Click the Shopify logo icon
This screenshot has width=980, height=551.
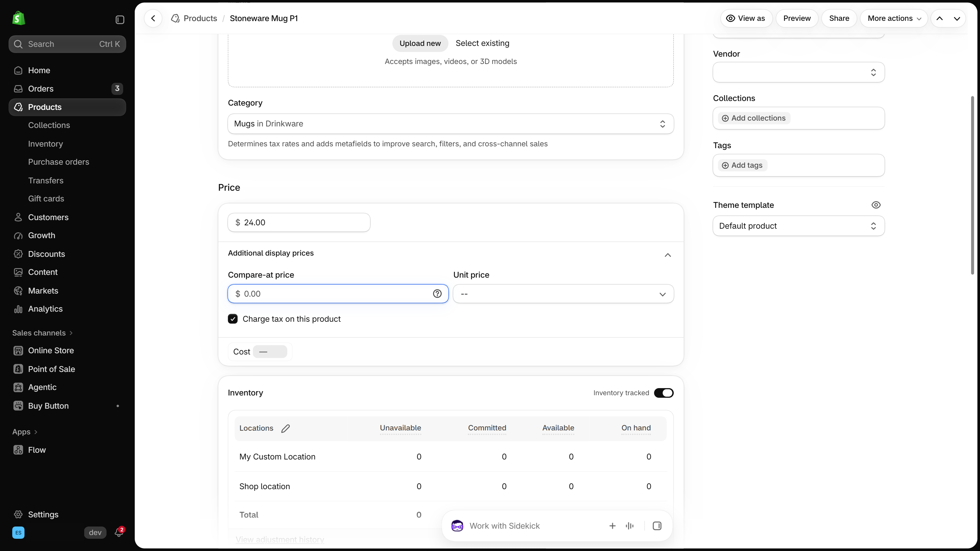click(18, 18)
